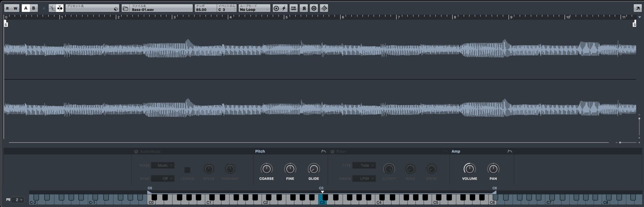
Task: Click the folder icon to import file
Action: (126, 8)
